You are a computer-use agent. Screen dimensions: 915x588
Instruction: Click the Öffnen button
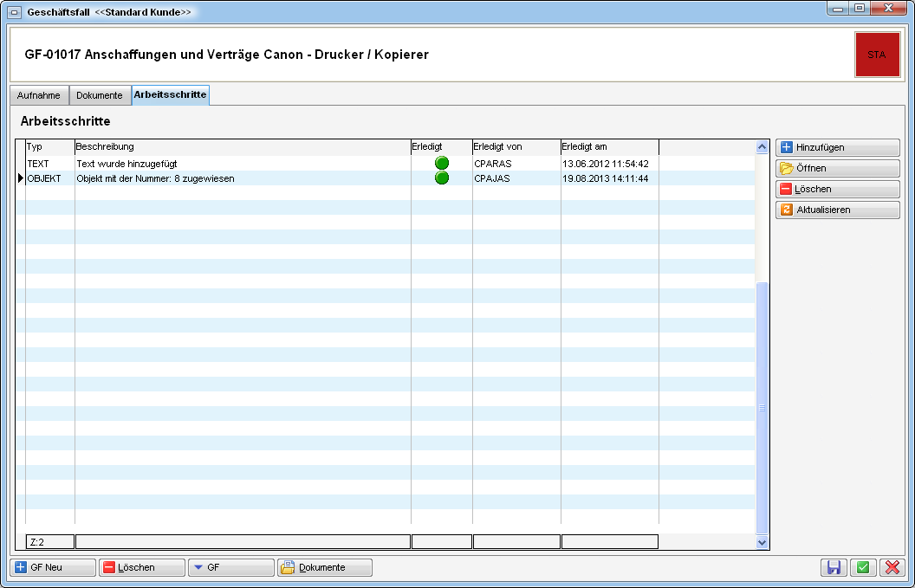pos(837,169)
